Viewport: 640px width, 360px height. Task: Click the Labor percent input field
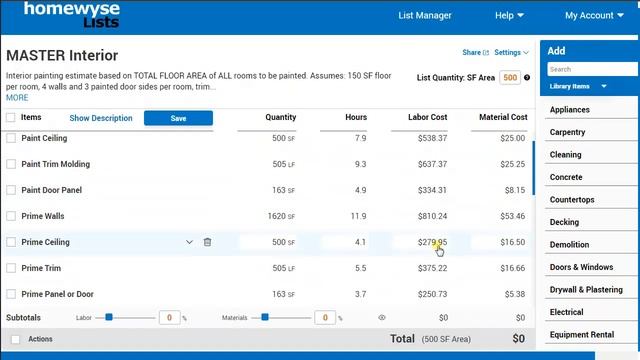(169, 318)
